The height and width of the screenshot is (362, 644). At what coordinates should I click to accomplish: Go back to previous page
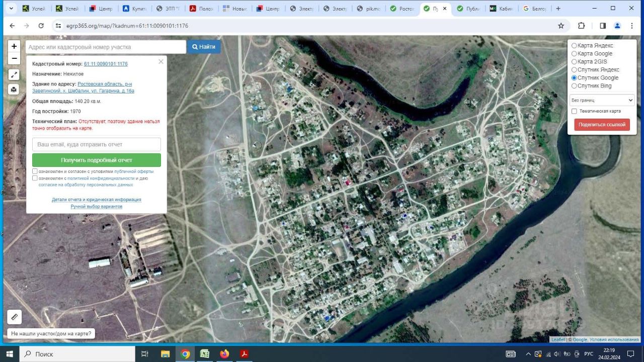[x=12, y=26]
